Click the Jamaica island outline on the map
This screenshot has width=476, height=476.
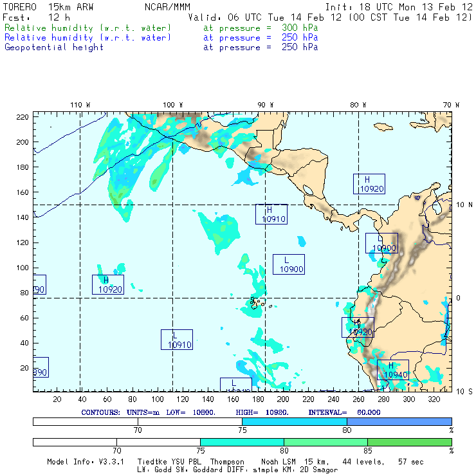coord(383,127)
